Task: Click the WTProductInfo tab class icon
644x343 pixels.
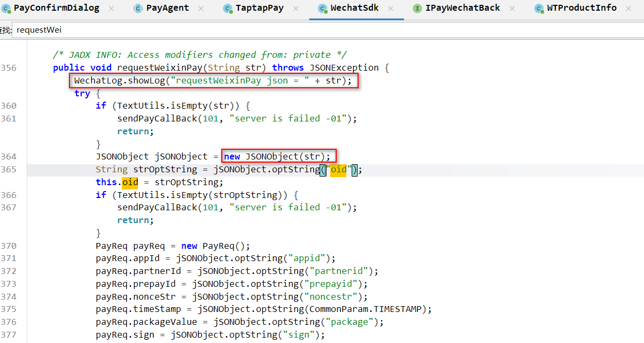Action: (x=539, y=9)
